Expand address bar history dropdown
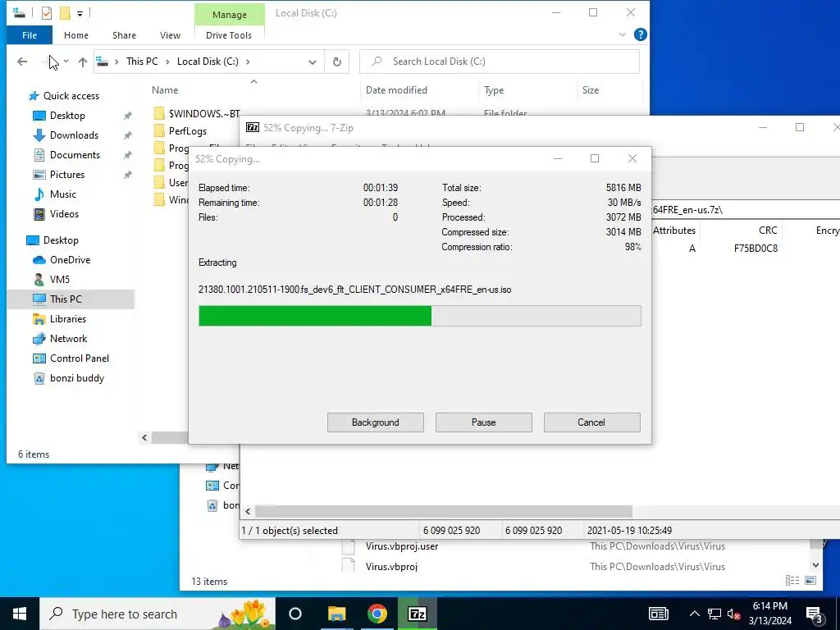This screenshot has height=630, width=840. tap(313, 62)
